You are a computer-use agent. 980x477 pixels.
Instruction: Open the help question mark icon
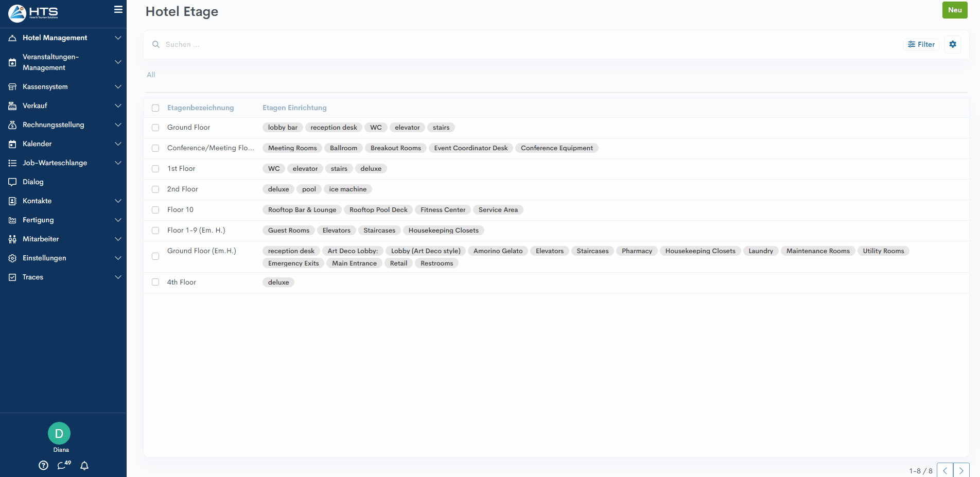point(43,465)
